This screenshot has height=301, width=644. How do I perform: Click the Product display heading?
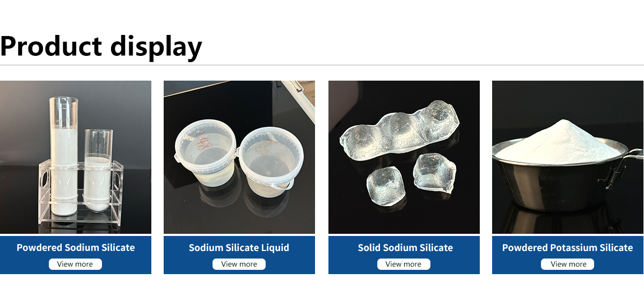click(101, 46)
